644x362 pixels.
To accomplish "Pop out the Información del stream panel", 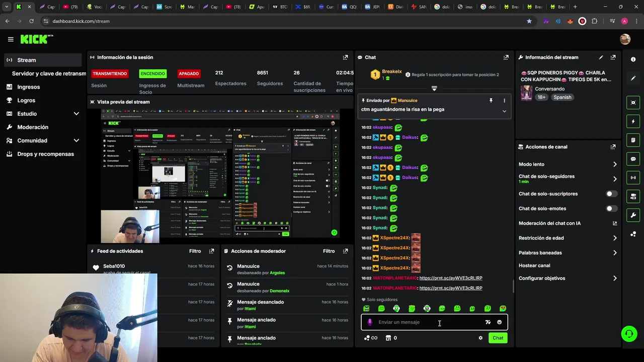I will point(613,57).
